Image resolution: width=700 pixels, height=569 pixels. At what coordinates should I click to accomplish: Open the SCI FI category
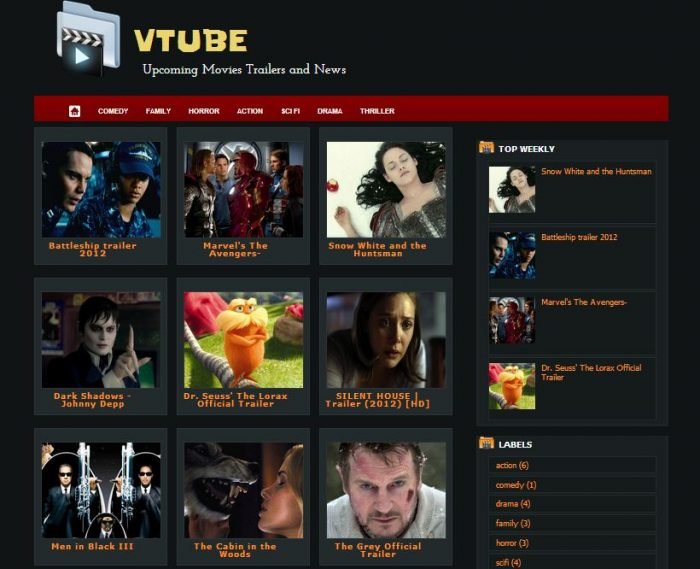coord(290,111)
